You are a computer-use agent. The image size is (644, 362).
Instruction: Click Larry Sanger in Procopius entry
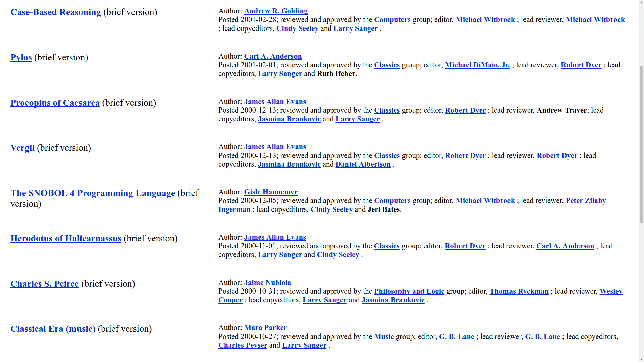point(358,119)
